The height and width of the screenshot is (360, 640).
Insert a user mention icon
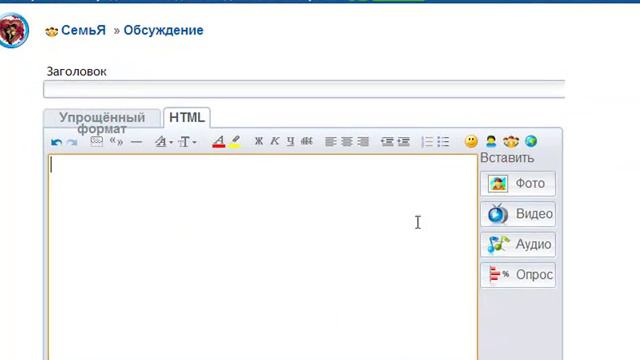[x=491, y=142]
